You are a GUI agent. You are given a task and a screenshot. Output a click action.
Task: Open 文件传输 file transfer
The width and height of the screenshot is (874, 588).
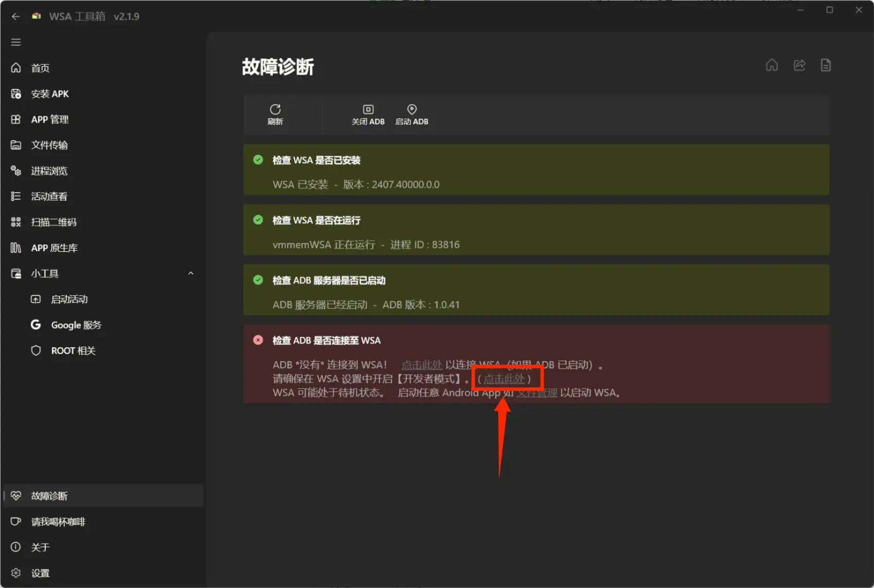click(103, 145)
